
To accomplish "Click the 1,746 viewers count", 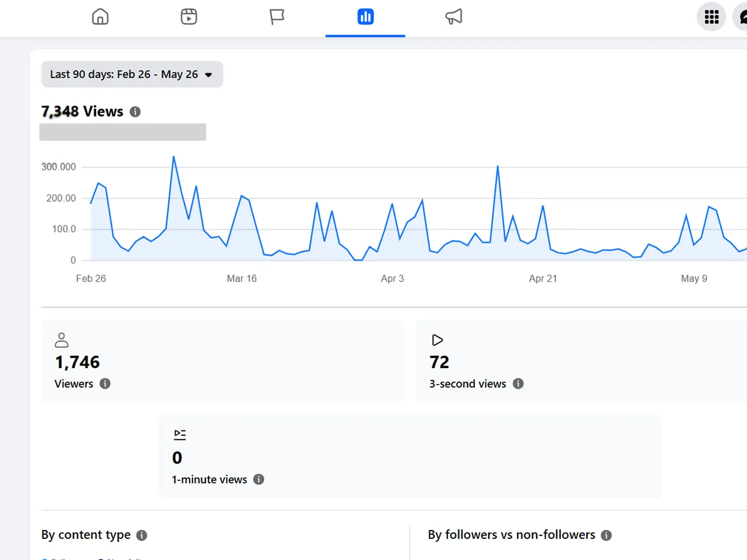I will click(77, 362).
